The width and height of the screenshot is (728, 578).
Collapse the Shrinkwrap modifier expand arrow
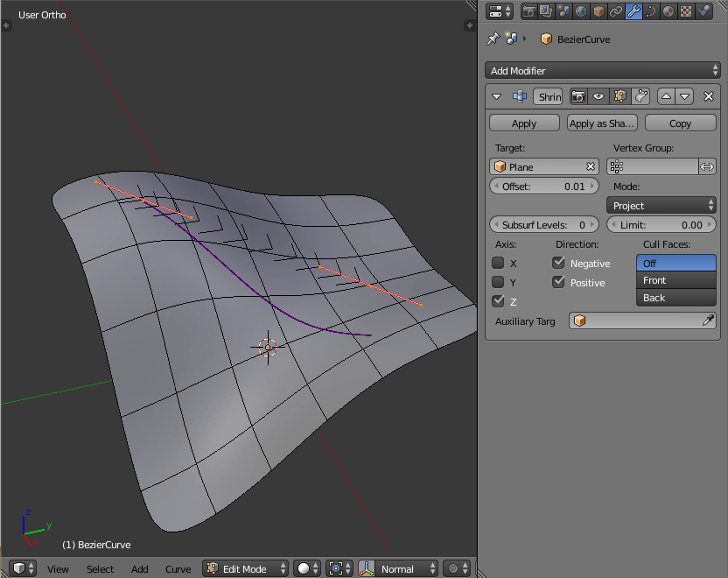497,96
